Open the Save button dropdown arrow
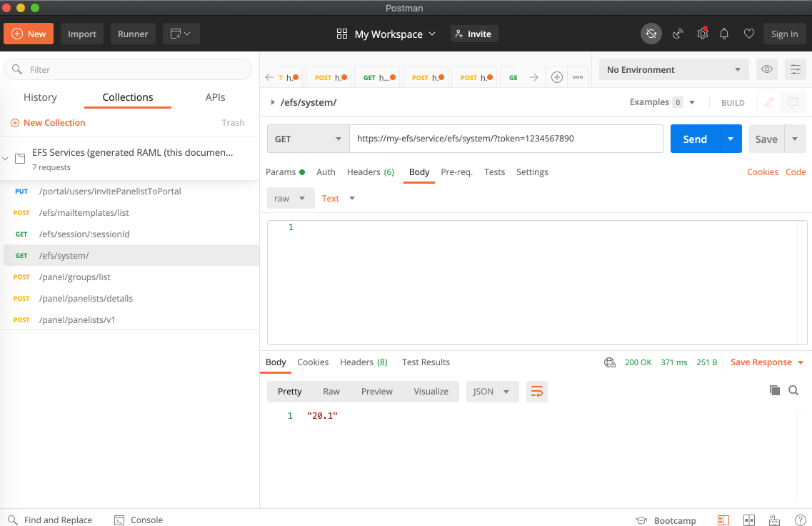The height and width of the screenshot is (526, 812). (795, 139)
